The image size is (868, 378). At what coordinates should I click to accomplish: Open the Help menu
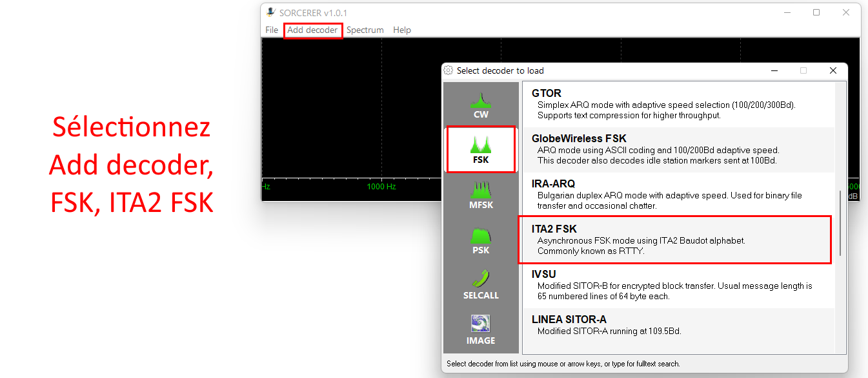click(x=402, y=30)
